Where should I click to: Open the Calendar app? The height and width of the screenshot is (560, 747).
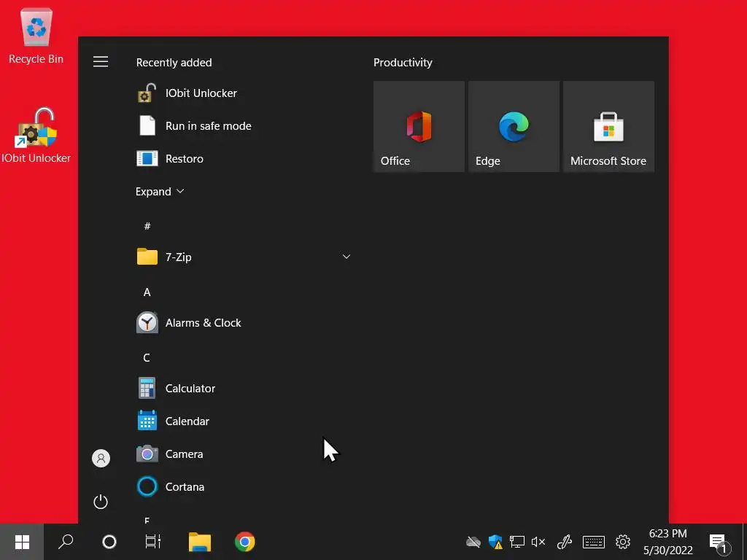[x=244, y=421]
